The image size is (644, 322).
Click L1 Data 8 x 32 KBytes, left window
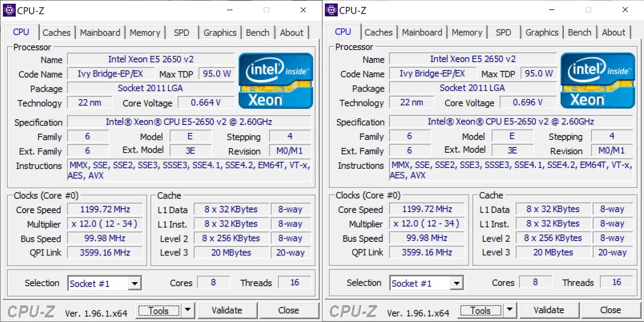[231, 209]
